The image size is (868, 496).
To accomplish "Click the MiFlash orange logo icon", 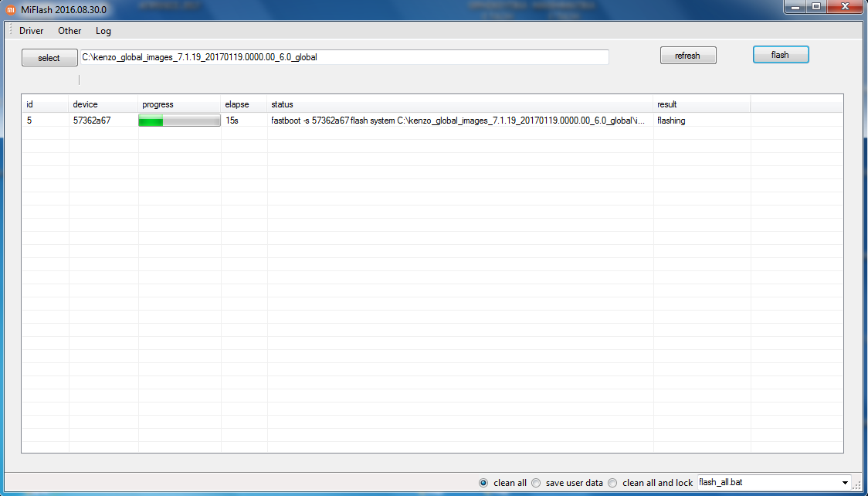I will point(11,10).
